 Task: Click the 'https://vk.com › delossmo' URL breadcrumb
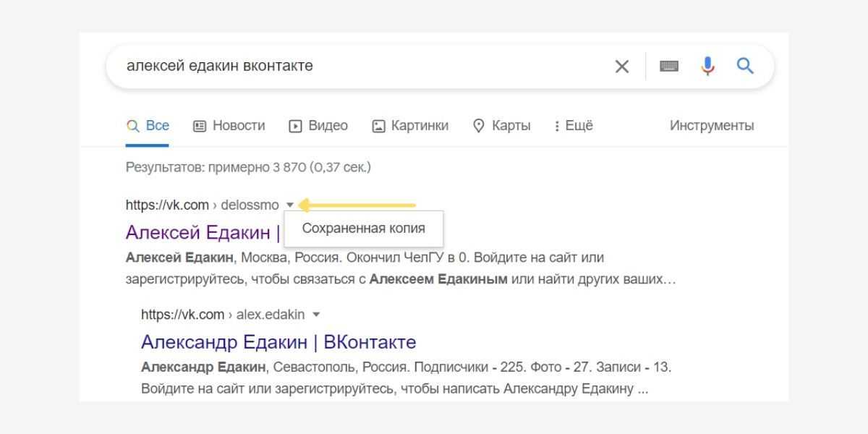[202, 205]
